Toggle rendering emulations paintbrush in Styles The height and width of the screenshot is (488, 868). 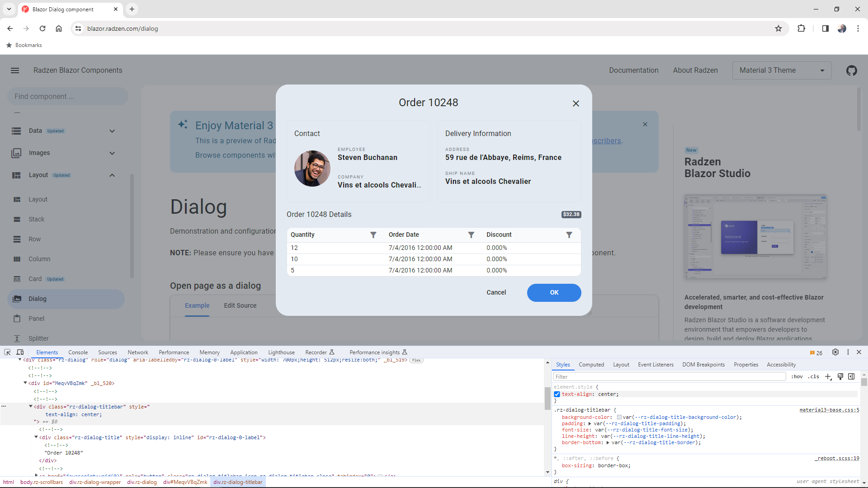tap(840, 377)
